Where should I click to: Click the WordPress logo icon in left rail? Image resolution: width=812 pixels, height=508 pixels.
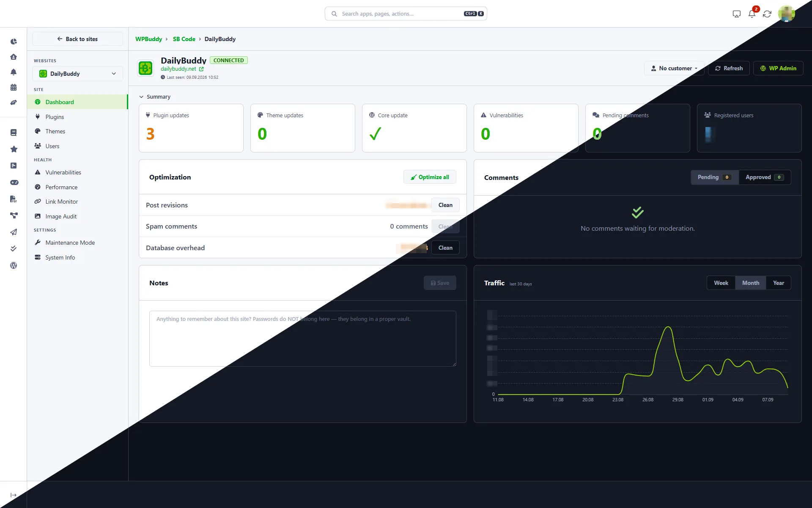(14, 265)
